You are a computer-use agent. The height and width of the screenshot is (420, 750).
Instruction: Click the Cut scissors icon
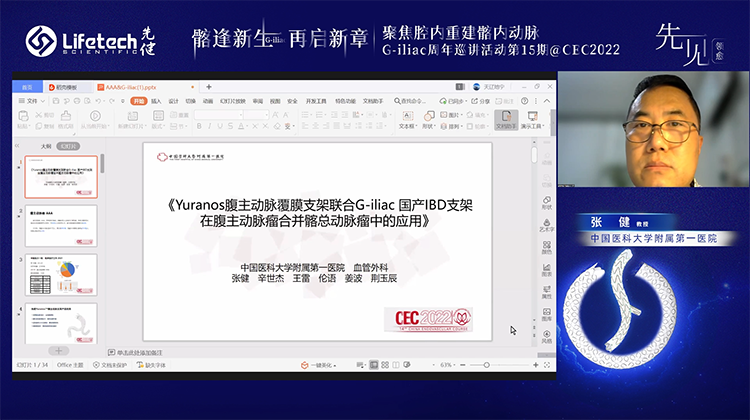click(39, 115)
